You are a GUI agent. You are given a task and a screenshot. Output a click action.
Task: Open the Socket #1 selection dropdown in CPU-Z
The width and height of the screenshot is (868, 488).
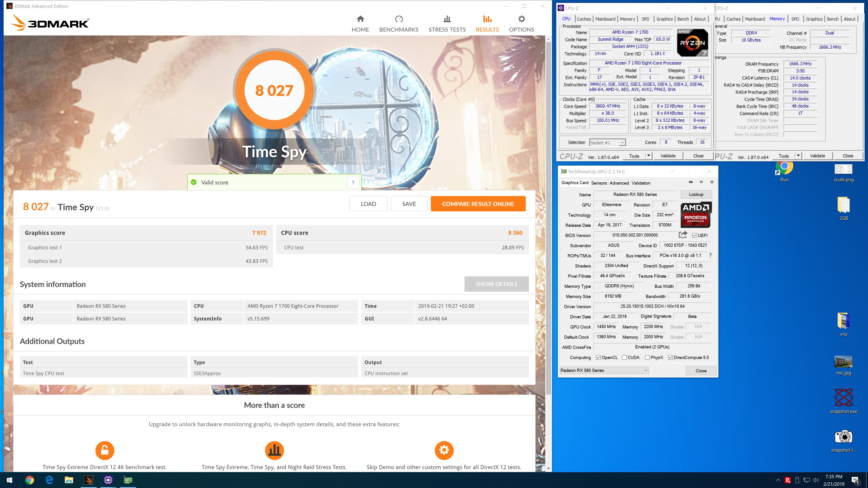[607, 143]
